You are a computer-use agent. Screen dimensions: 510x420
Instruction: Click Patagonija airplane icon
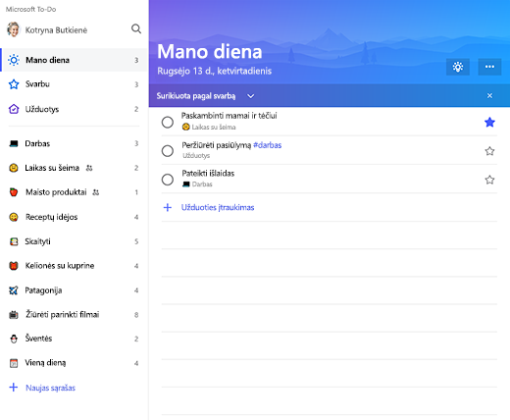click(14, 290)
